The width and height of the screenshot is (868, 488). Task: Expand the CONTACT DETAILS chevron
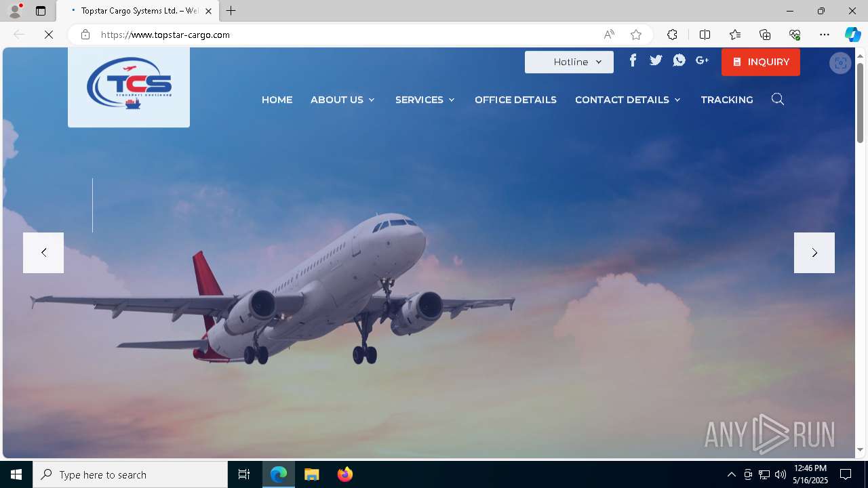click(677, 100)
